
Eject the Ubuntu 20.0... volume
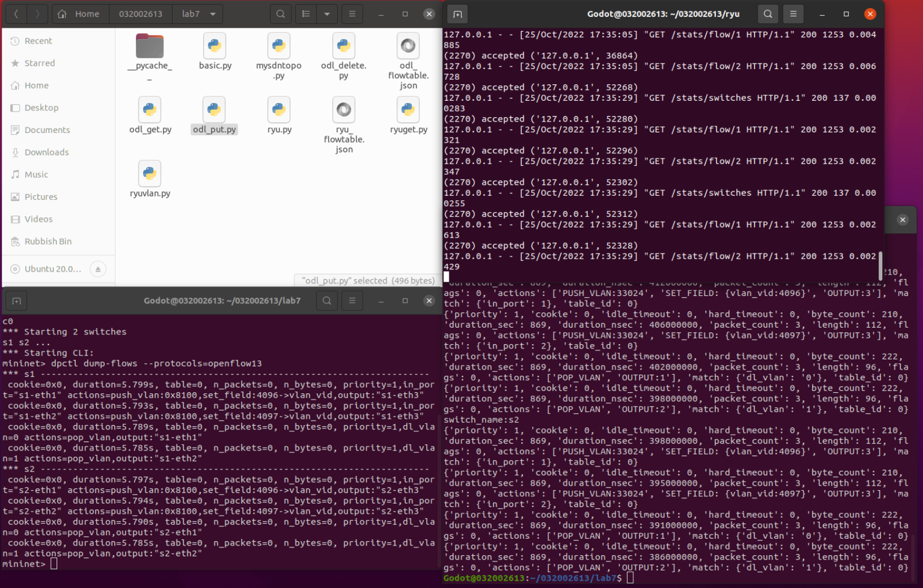coord(98,269)
